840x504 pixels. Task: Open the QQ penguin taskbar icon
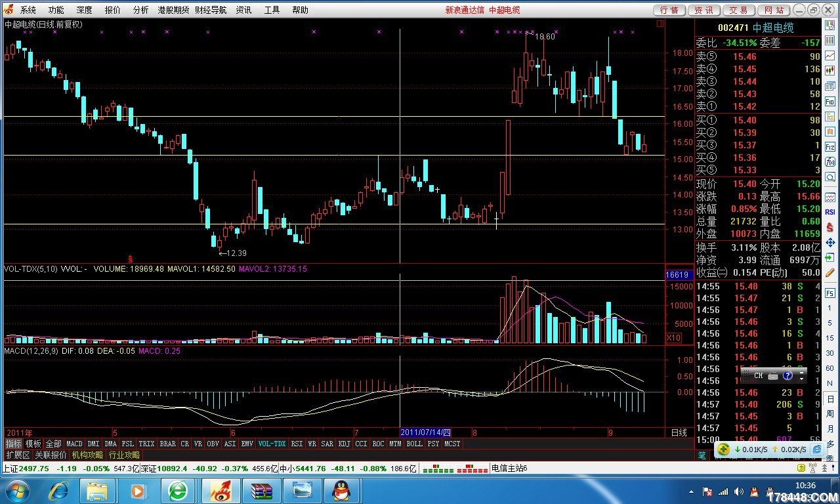coord(340,490)
